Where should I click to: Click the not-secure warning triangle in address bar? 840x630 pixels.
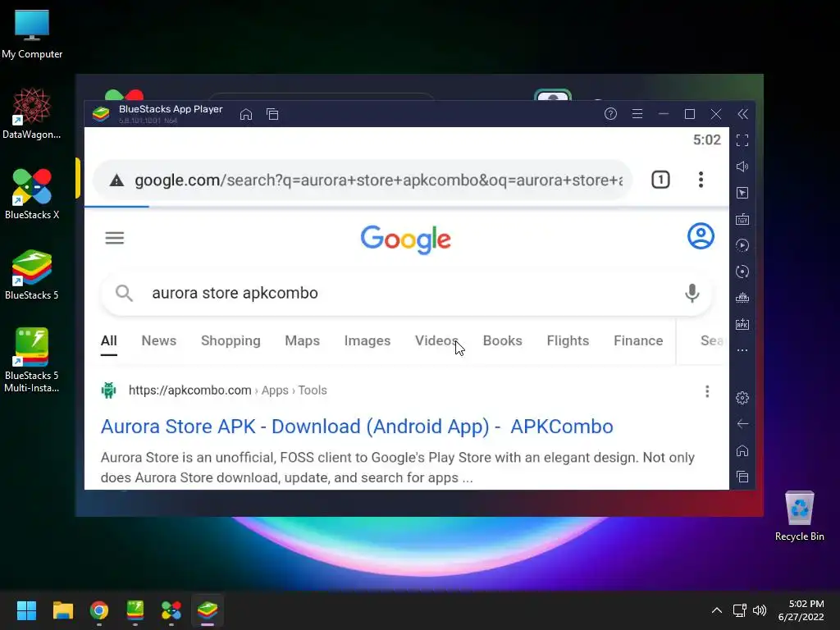[x=116, y=180]
